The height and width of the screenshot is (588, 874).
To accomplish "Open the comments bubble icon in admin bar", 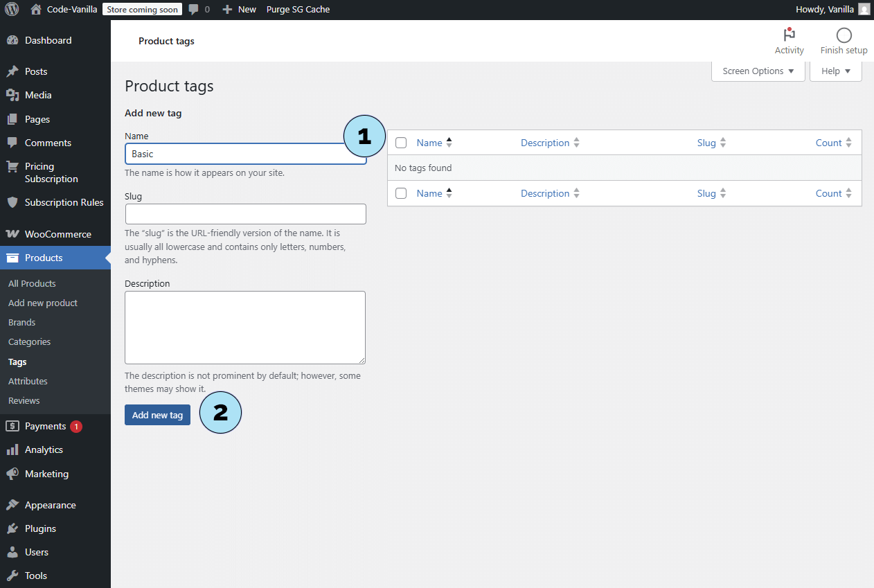I will [x=194, y=10].
